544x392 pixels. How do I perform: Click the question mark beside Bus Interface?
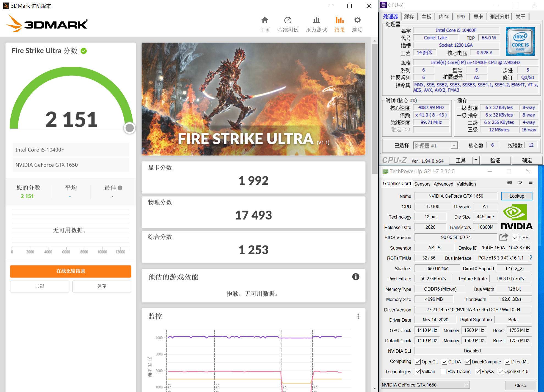(x=531, y=258)
